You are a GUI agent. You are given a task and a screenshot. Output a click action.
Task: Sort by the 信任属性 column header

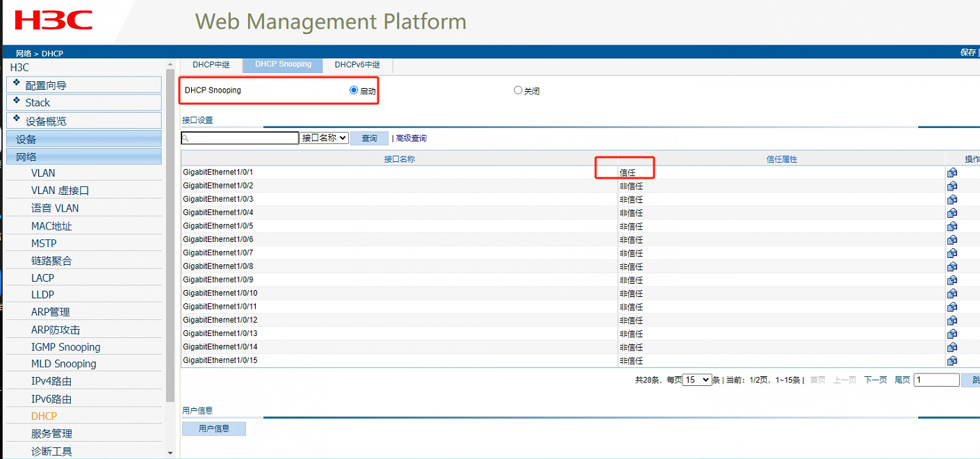click(x=781, y=159)
